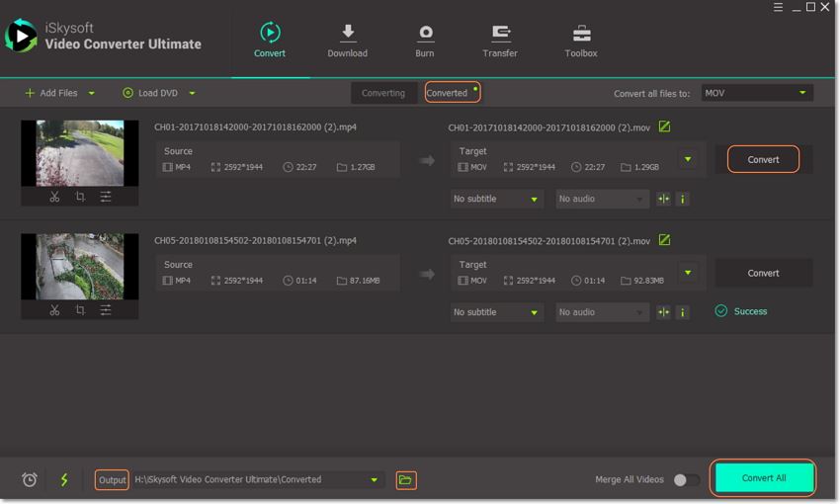Viewport: 840px width, 504px height.
Task: Expand the MOV output format dropdown
Action: coord(757,93)
